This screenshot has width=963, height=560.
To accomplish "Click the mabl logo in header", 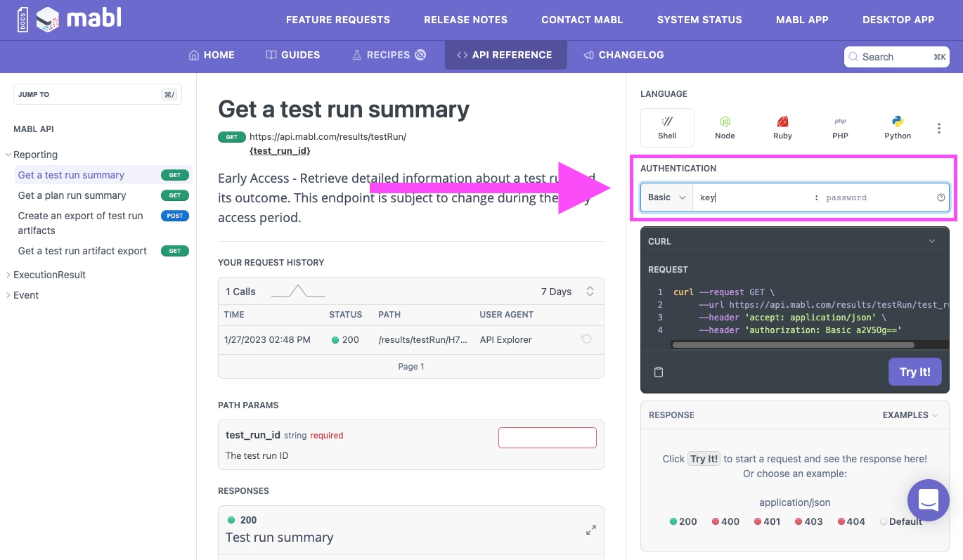I will 70,19.
